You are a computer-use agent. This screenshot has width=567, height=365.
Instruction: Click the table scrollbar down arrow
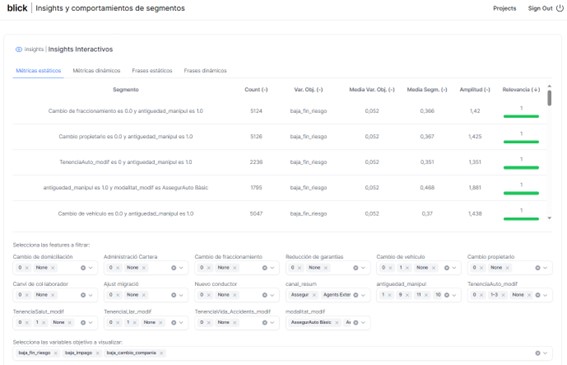click(x=549, y=218)
